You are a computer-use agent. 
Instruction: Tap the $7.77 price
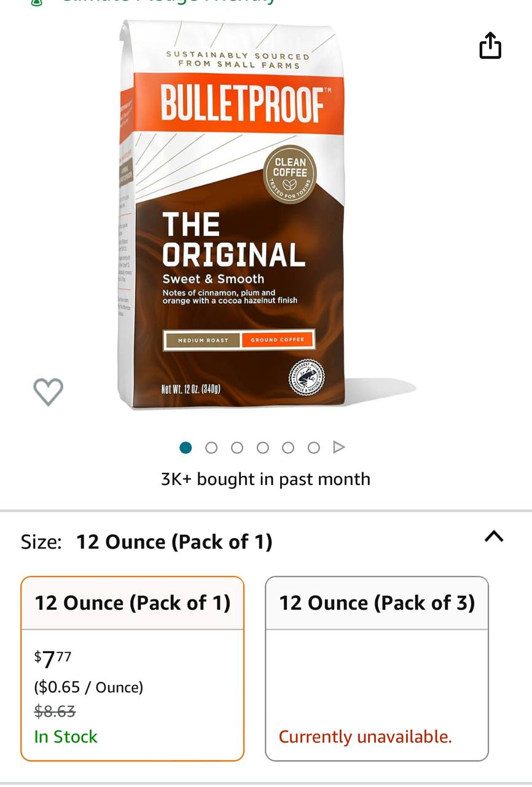click(53, 658)
